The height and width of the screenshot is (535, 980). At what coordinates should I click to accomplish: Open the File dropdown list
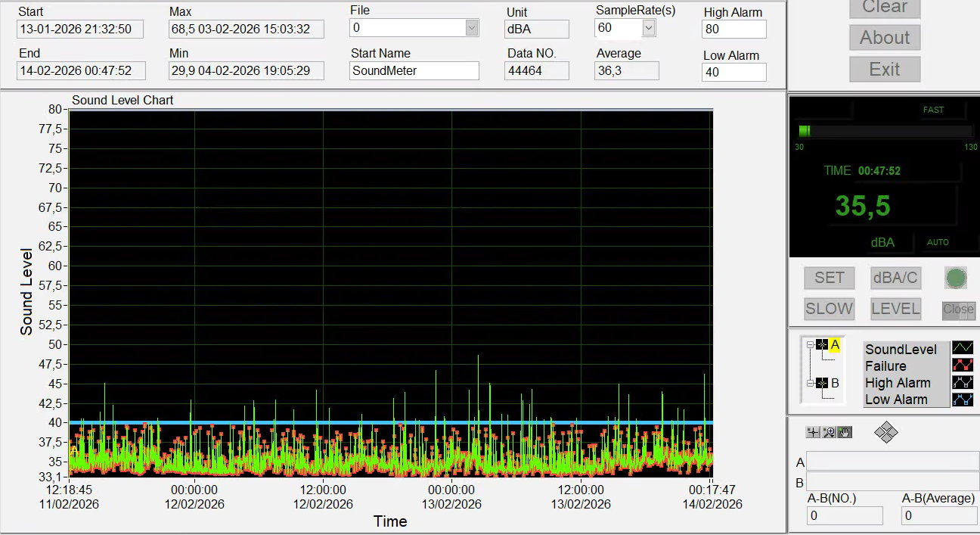[472, 28]
